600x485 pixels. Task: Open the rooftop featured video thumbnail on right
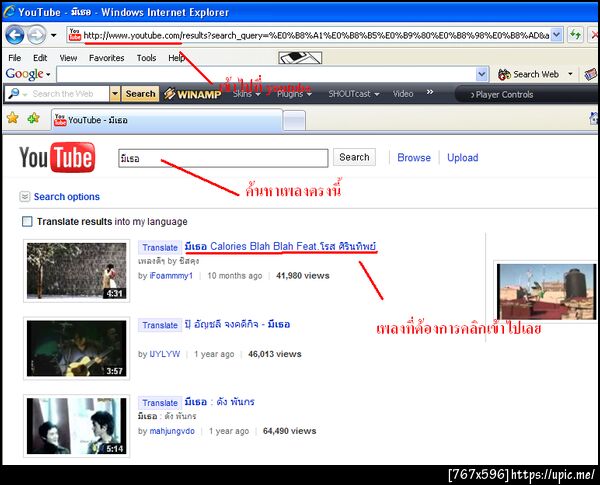tap(546, 292)
